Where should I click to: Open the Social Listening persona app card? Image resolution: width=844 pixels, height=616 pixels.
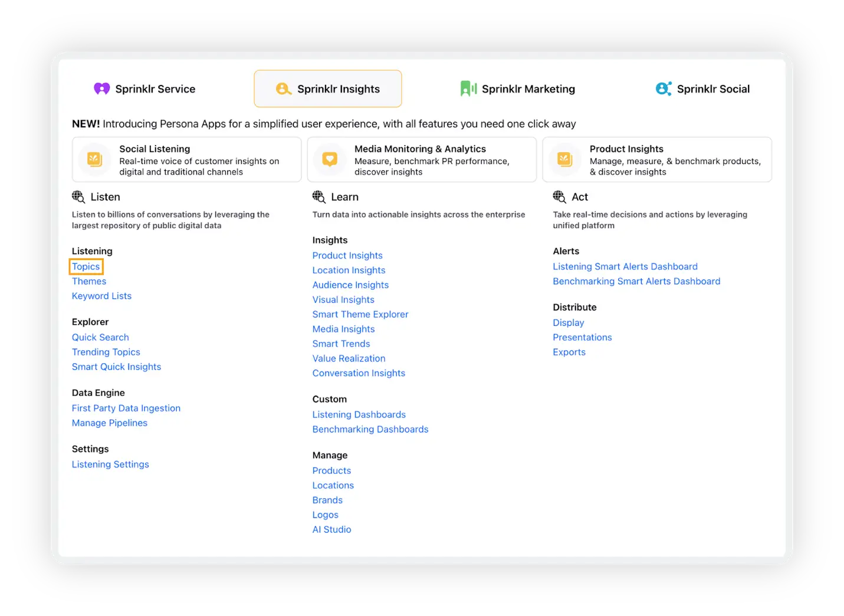pyautogui.click(x=186, y=160)
